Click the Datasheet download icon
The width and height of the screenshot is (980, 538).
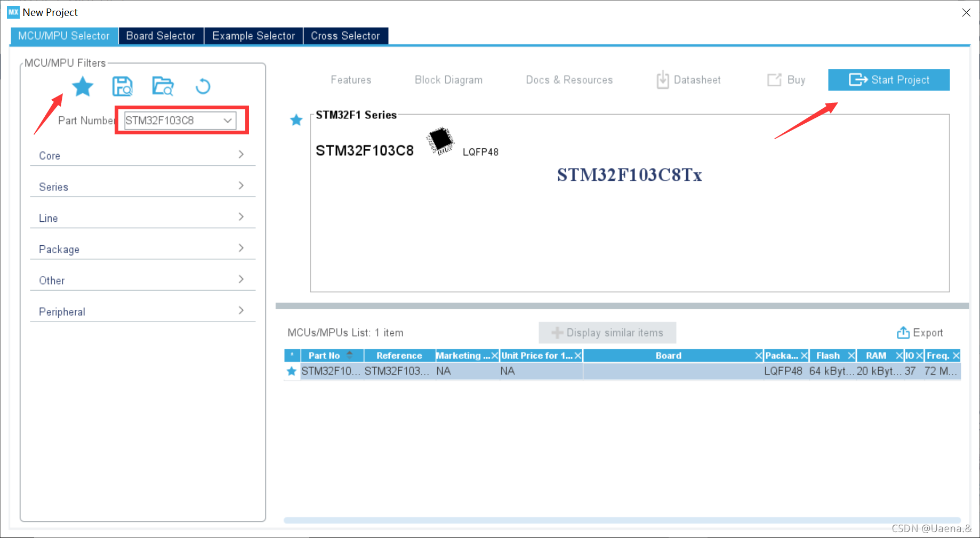click(x=662, y=80)
